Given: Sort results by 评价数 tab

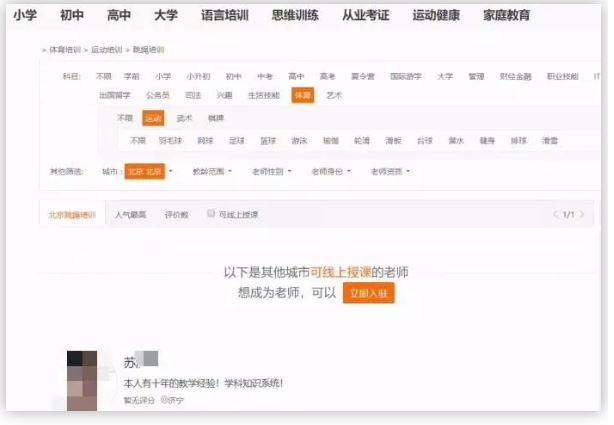Looking at the screenshot, I should click(x=176, y=214).
